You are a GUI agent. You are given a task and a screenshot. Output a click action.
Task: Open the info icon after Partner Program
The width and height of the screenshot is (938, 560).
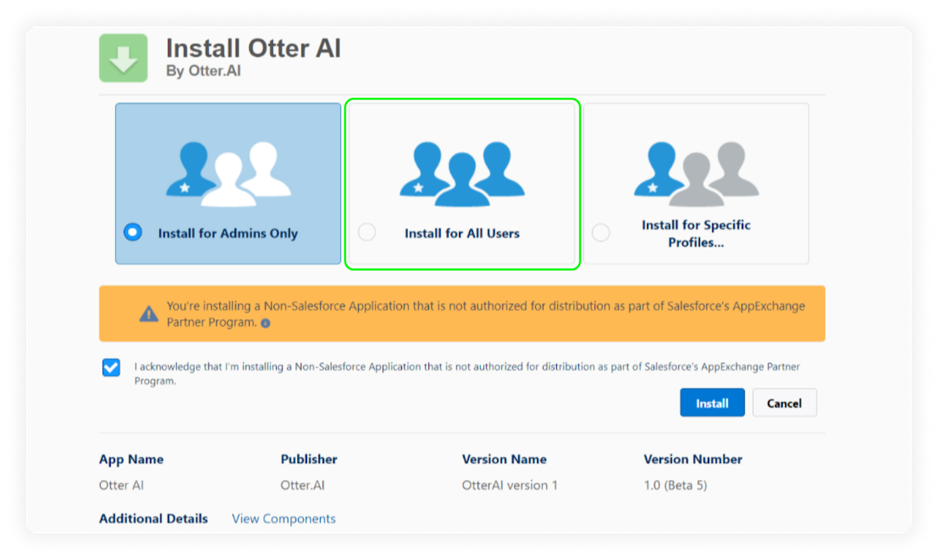pyautogui.click(x=265, y=323)
